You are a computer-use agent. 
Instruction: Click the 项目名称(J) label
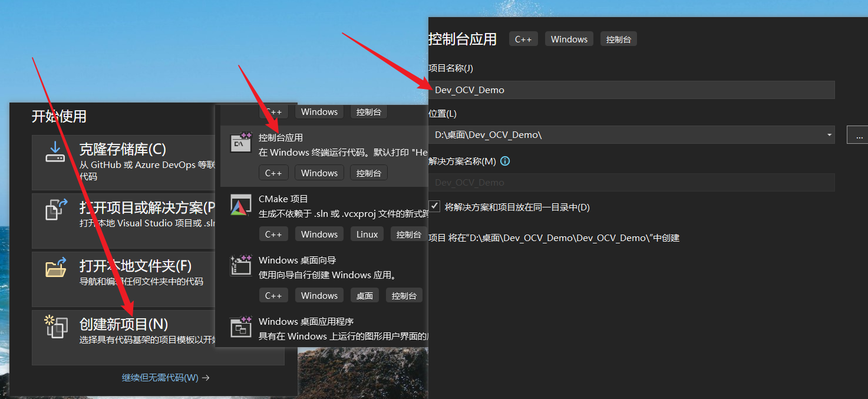(451, 68)
